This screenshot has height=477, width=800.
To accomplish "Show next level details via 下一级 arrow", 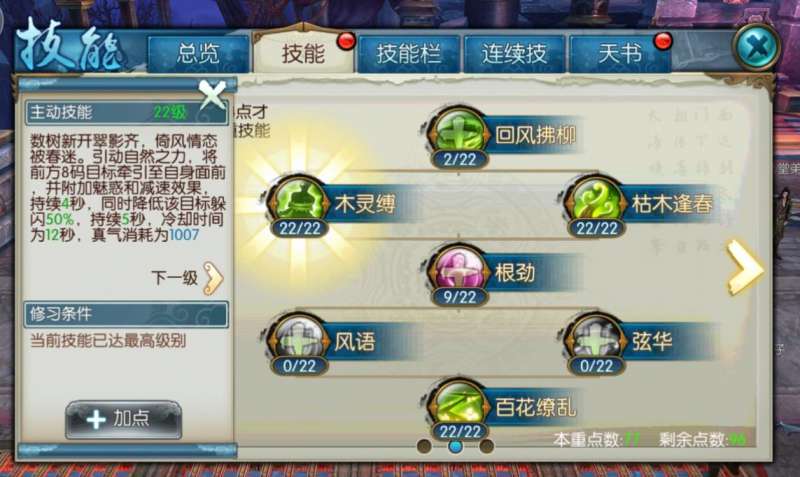I will (213, 278).
